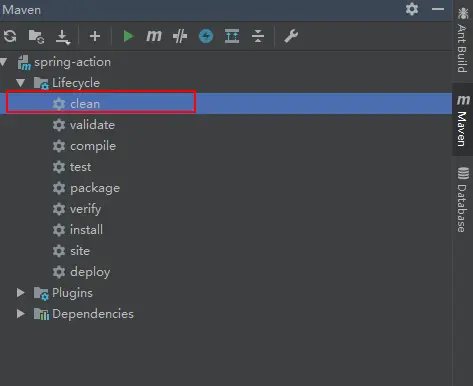This screenshot has width=473, height=386.
Task: Expand the Dependencies node
Action: 21,314
